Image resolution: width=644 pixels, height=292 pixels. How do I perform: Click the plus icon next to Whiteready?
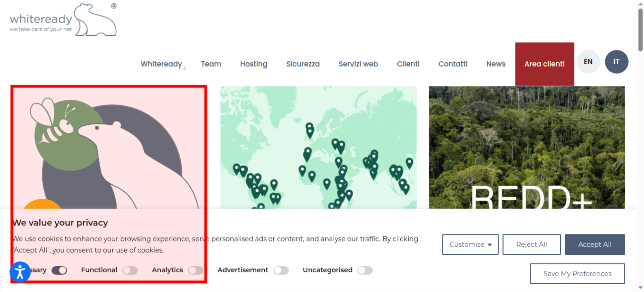pyautogui.click(x=185, y=68)
